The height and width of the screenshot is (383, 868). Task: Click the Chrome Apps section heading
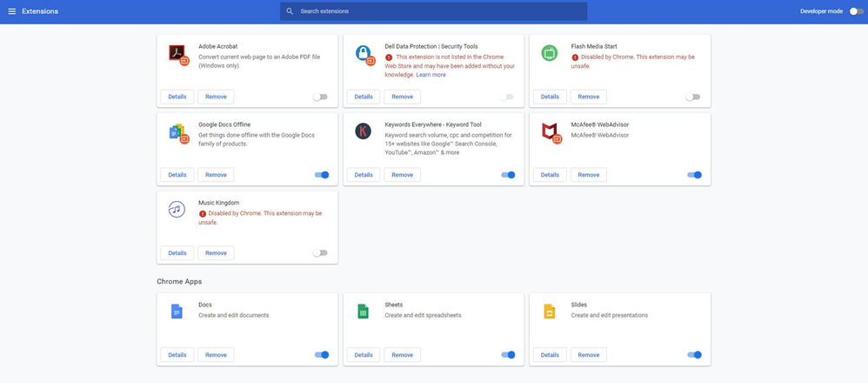(x=179, y=281)
